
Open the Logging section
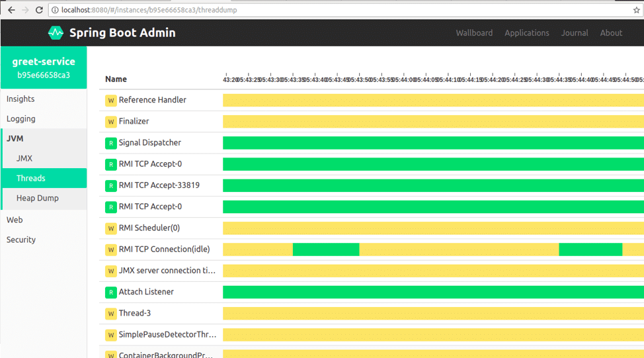21,119
